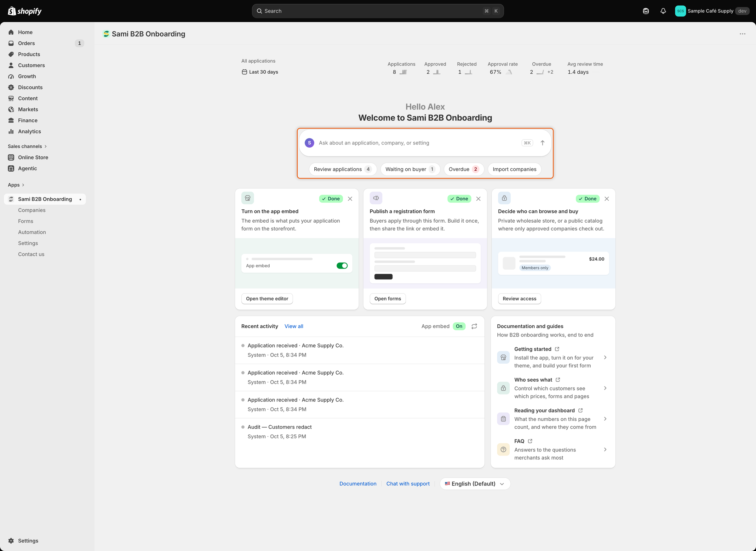
Task: Open the Documentation footer link
Action: [358, 484]
